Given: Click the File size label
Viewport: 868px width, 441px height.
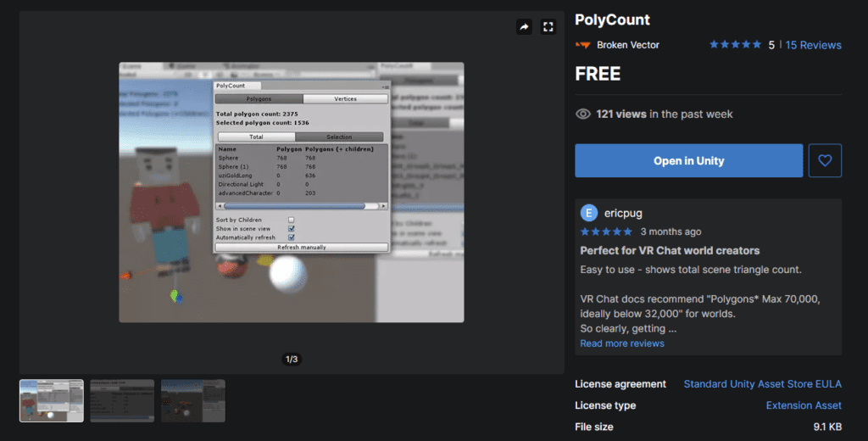Looking at the screenshot, I should pyautogui.click(x=594, y=427).
